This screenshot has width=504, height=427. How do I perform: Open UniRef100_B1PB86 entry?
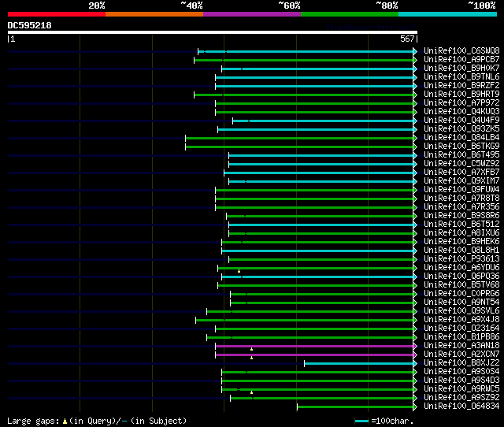(x=461, y=337)
